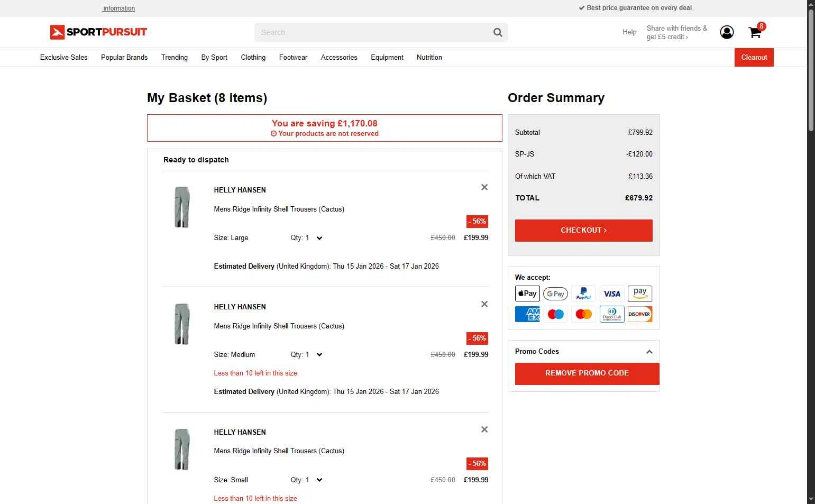Open the Popular Brands menu
This screenshot has height=504, width=815.
(x=124, y=57)
